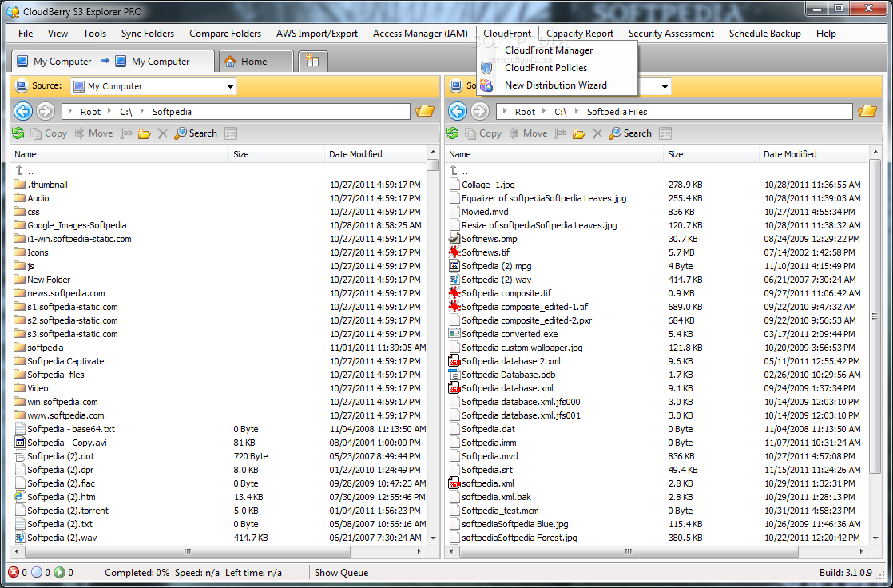Click the Copy button in the left toolbar
Screen dimensions: 893x588
click(49, 133)
